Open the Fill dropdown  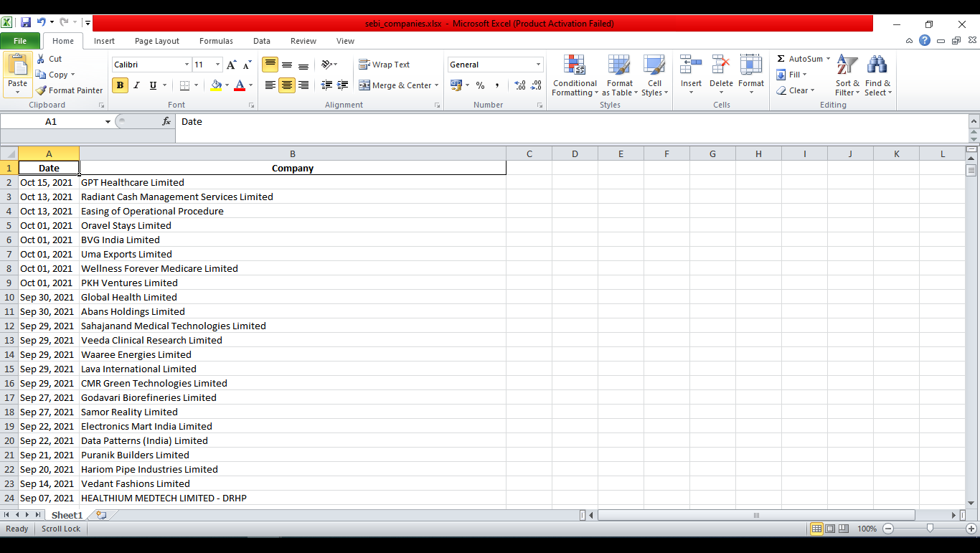point(792,75)
